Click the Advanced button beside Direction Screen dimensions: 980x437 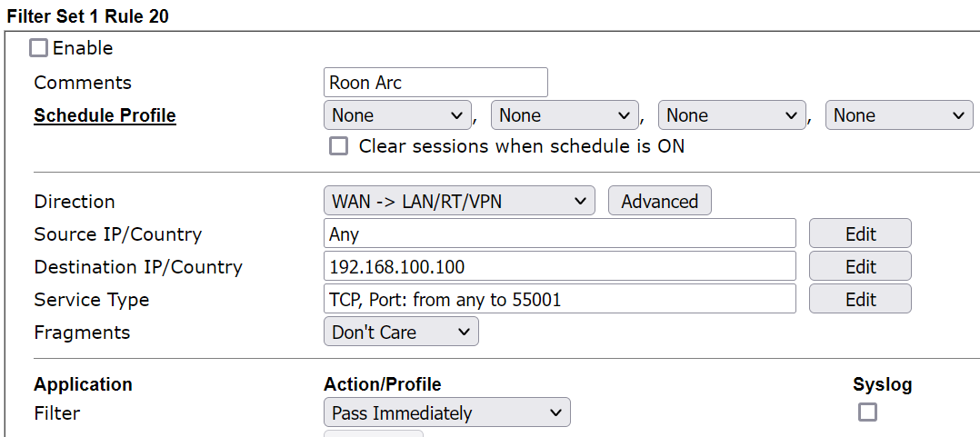tap(659, 201)
